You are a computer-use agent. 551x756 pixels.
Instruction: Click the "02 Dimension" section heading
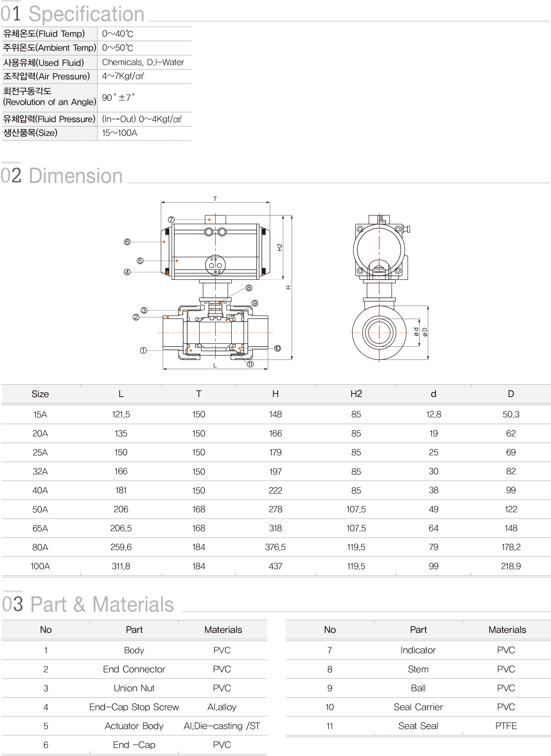[x=62, y=176]
